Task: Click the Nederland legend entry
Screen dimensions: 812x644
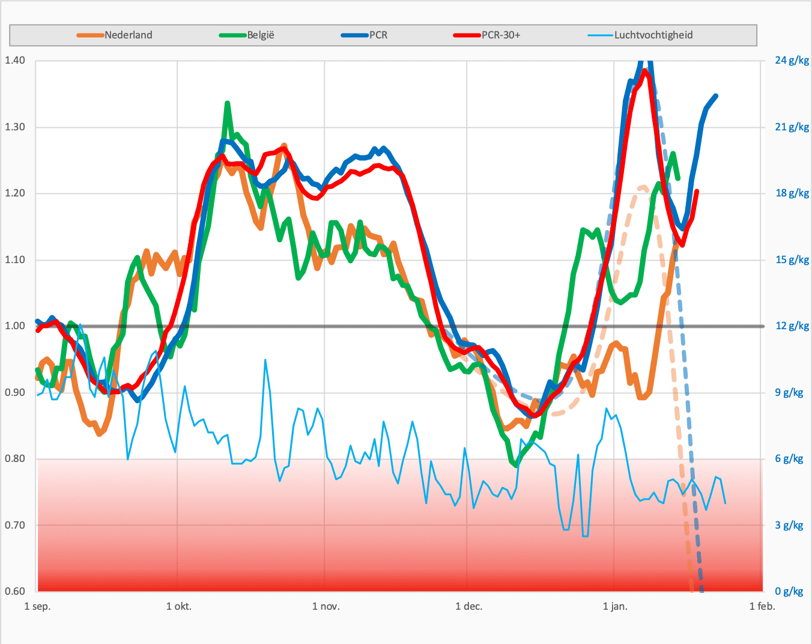Action: click(115, 35)
